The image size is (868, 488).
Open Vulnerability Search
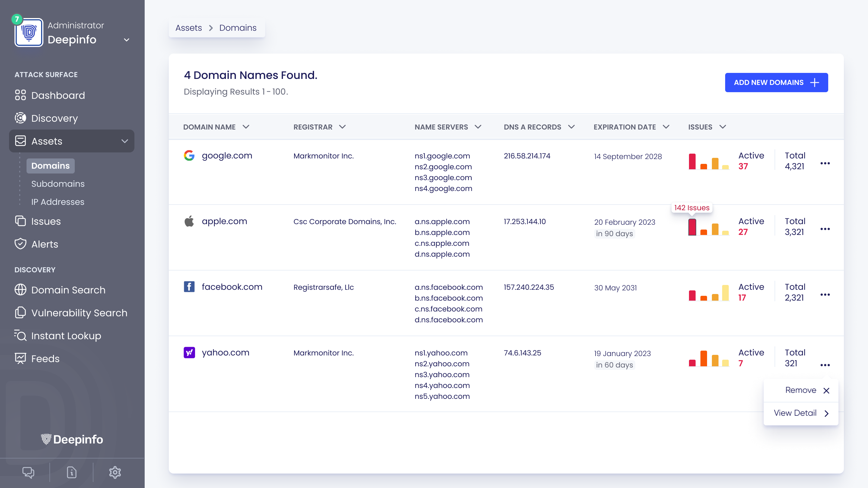click(x=80, y=313)
